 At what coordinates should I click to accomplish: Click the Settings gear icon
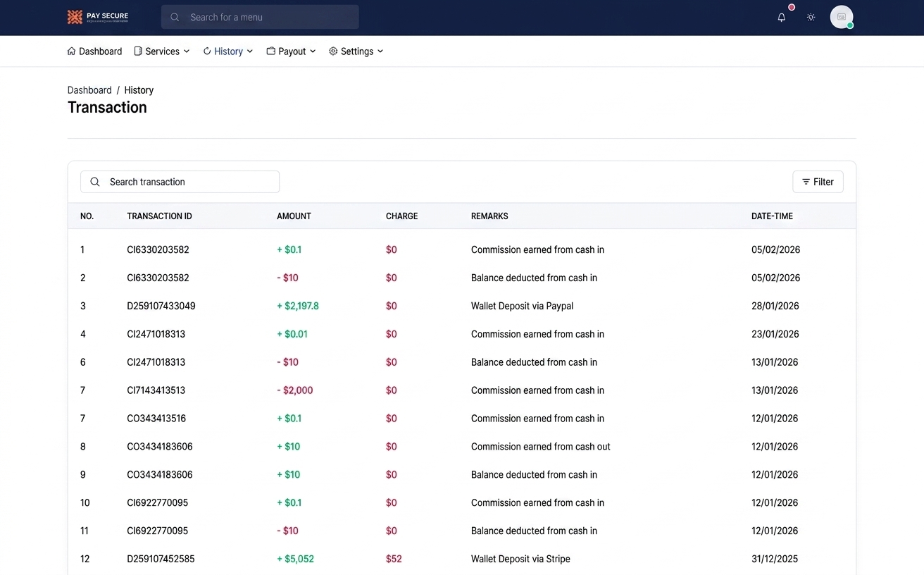[333, 51]
